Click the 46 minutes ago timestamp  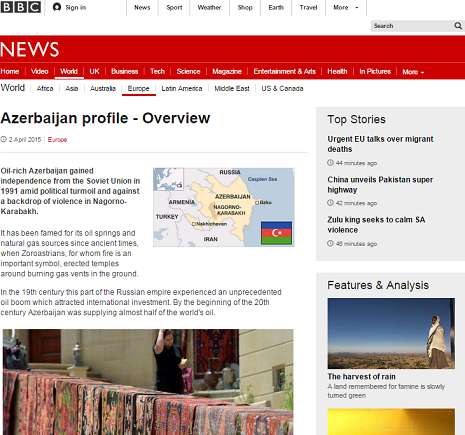pyautogui.click(x=356, y=244)
